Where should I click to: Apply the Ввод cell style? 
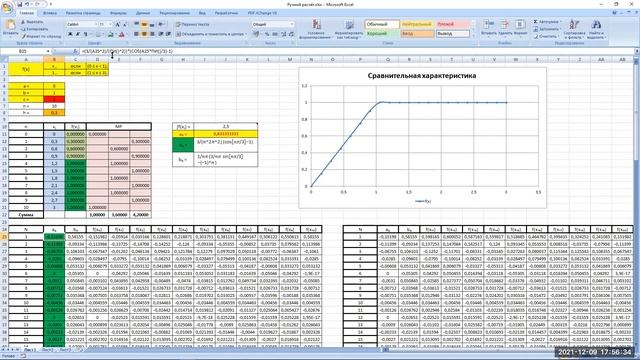click(417, 34)
